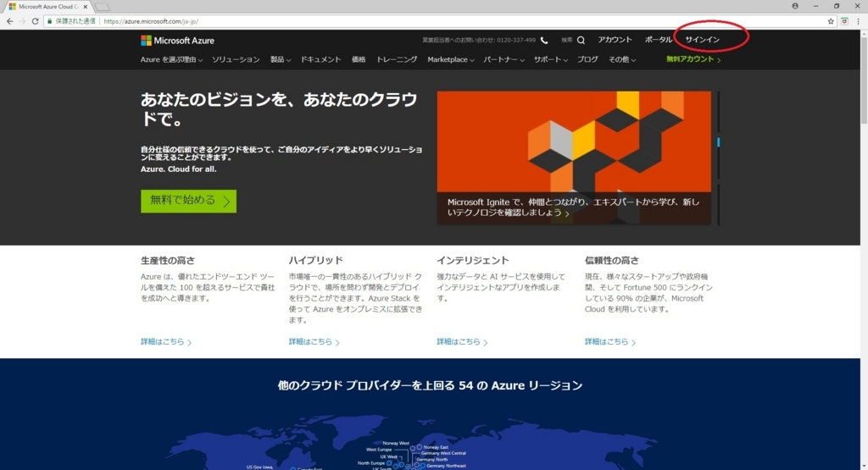Open the ポータル link
The width and height of the screenshot is (868, 470).
[x=658, y=40]
